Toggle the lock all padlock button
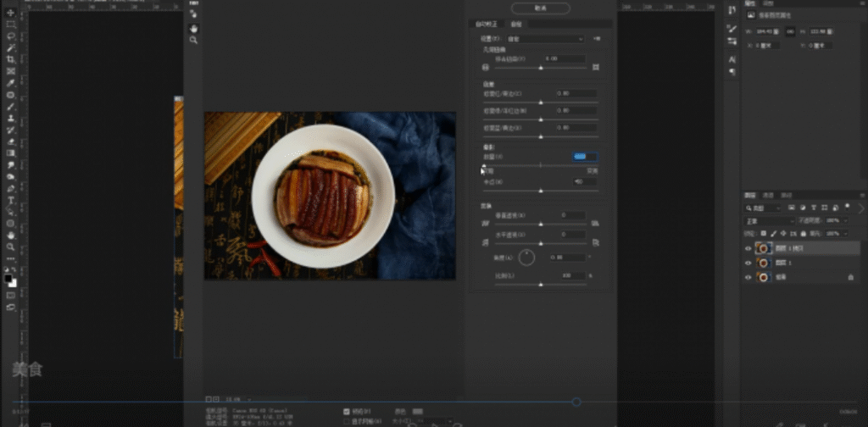Screen dimensions: 868x427 point(804,234)
